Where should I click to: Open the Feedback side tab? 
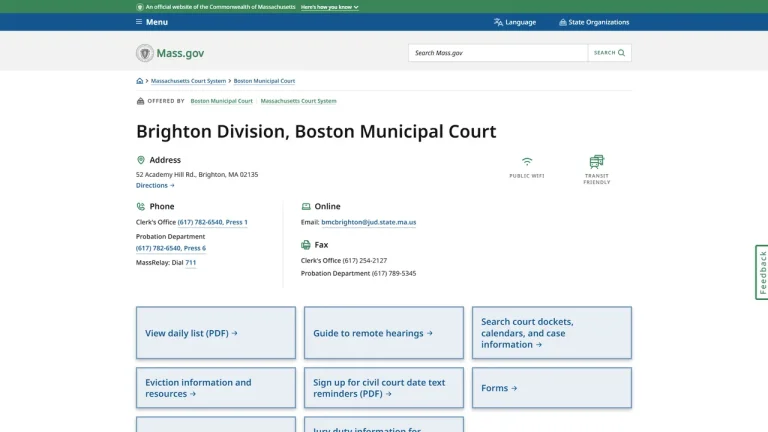762,272
